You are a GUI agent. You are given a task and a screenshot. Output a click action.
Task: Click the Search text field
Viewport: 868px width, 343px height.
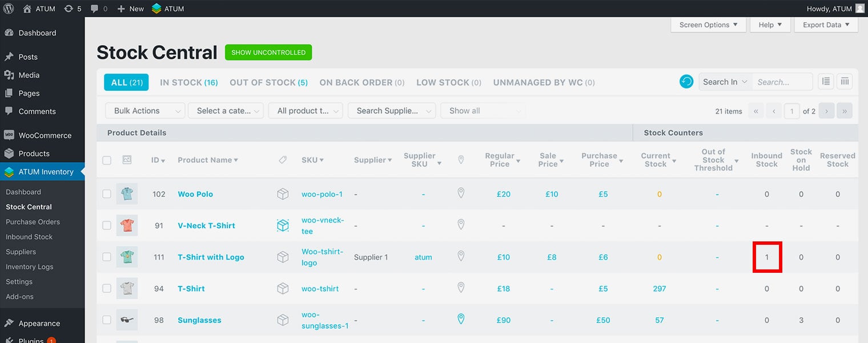click(782, 82)
